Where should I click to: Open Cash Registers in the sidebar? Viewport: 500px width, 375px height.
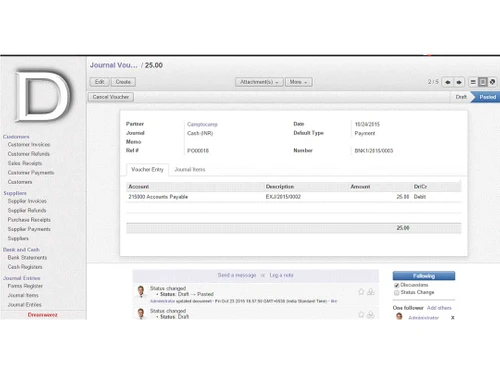pyautogui.click(x=25, y=267)
